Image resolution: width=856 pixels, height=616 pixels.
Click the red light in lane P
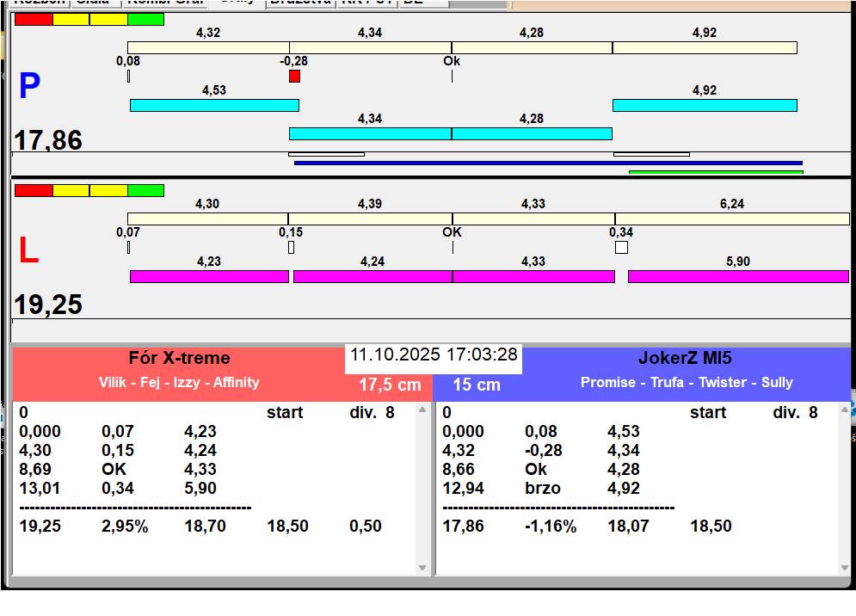34,19
